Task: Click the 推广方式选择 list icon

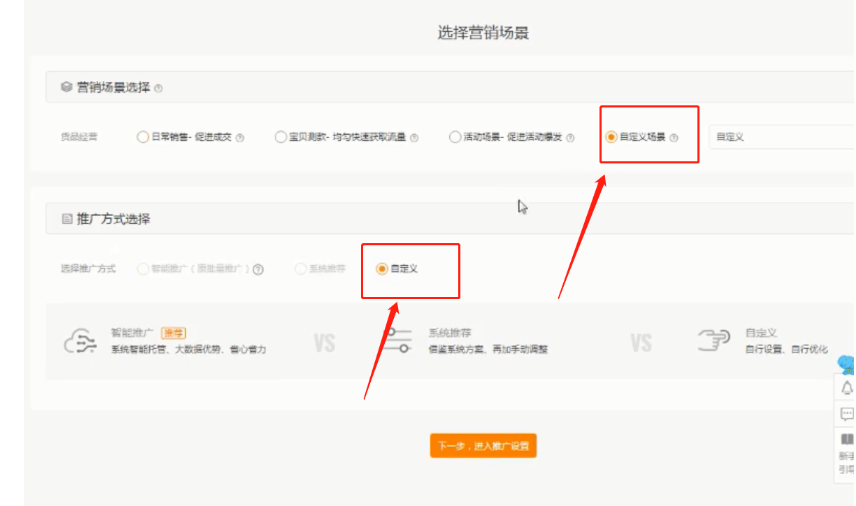Action: [x=67, y=219]
